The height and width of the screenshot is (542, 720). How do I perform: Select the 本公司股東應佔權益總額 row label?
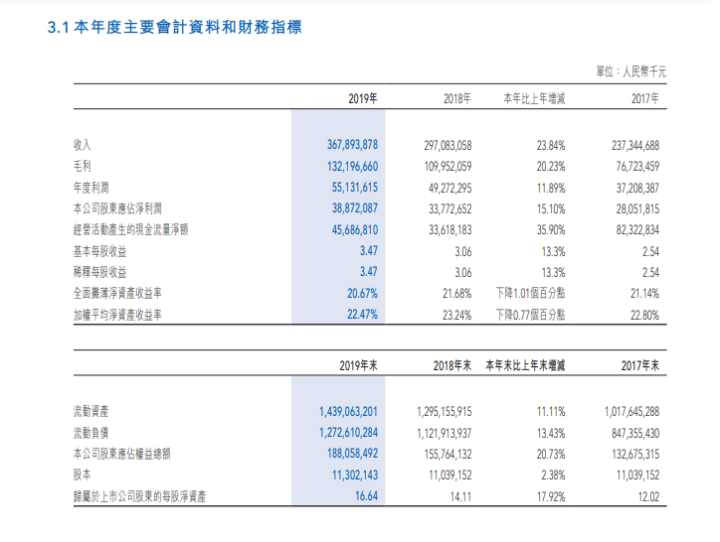(122, 454)
